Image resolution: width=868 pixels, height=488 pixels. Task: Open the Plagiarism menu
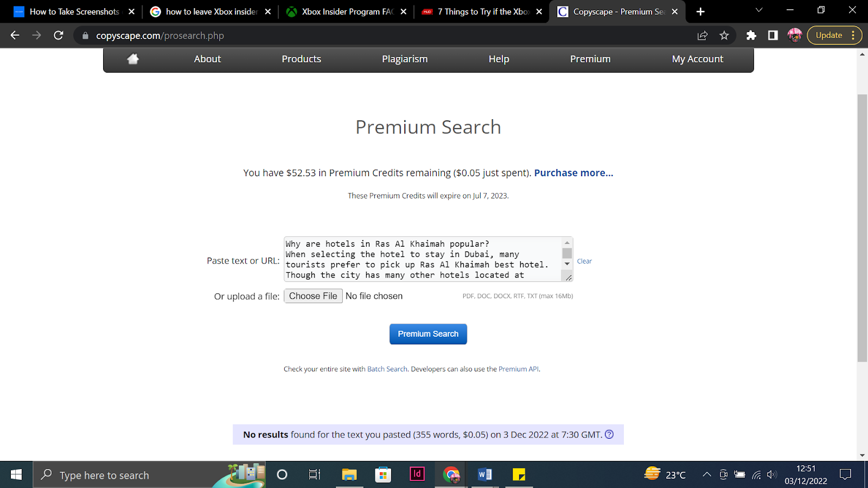pyautogui.click(x=405, y=59)
